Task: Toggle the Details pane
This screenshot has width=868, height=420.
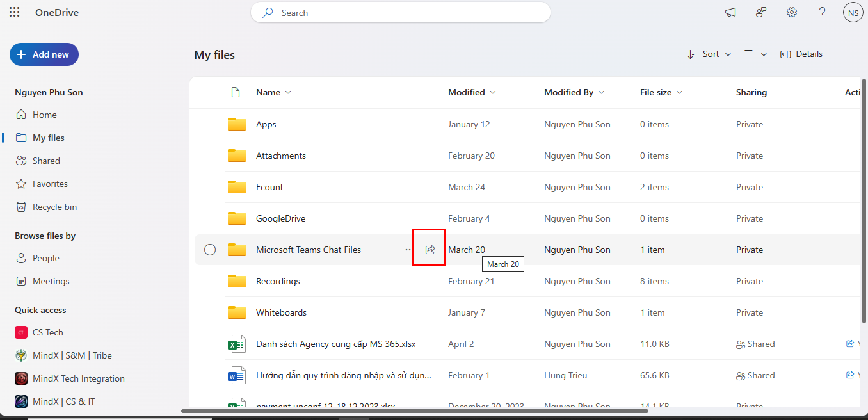Action: (801, 54)
